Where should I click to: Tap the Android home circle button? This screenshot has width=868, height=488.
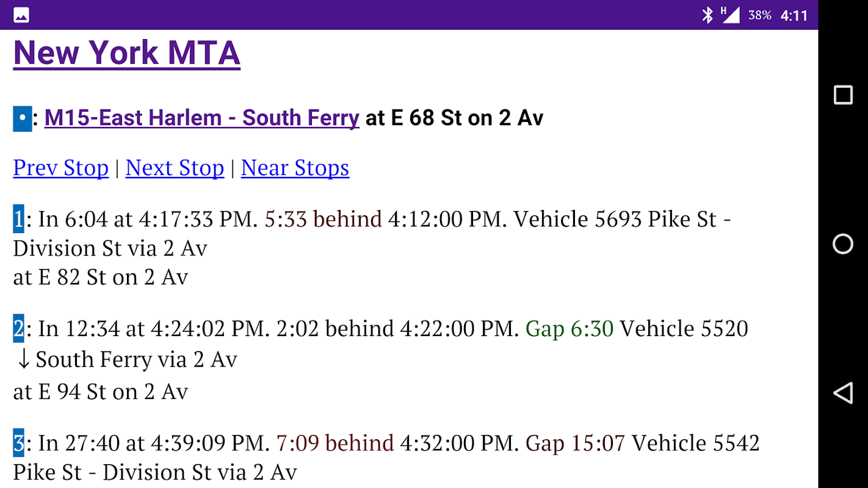click(x=843, y=244)
